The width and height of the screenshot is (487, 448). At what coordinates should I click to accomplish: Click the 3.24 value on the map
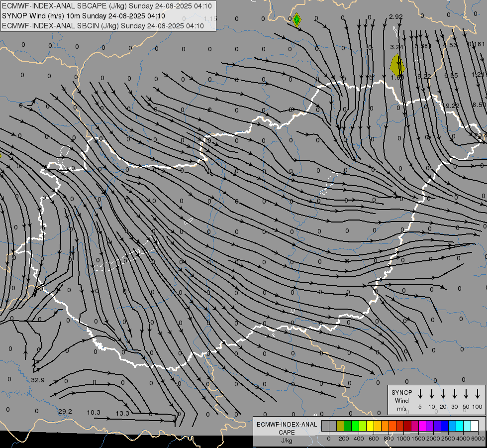pos(396,47)
